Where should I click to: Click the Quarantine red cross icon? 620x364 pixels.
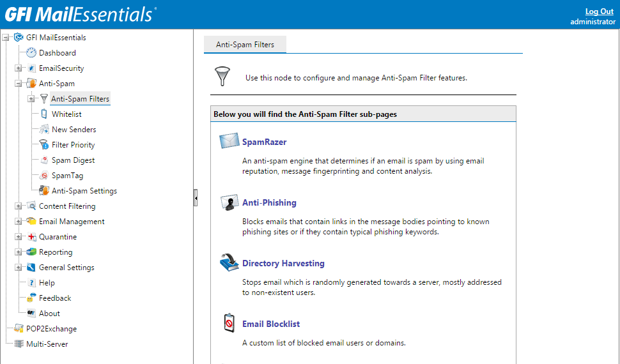[31, 237]
